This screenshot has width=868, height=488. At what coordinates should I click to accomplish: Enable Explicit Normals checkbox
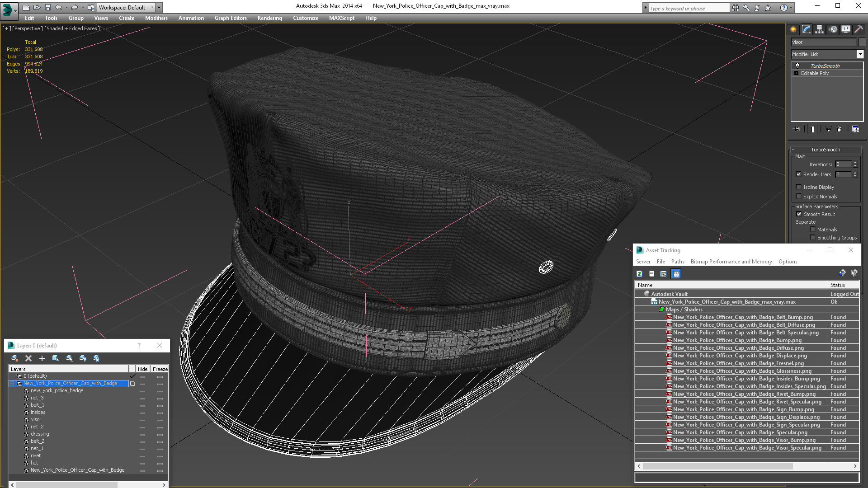798,197
